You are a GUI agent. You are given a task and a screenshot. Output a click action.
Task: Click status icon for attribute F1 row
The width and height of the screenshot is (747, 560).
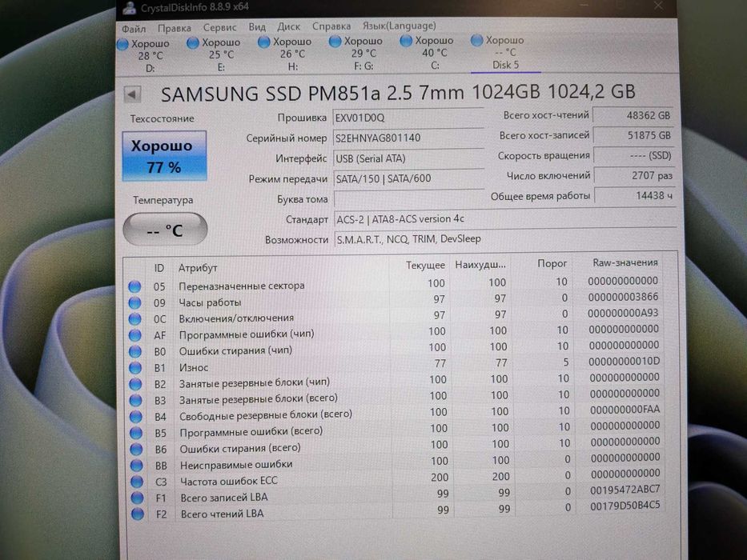click(137, 498)
